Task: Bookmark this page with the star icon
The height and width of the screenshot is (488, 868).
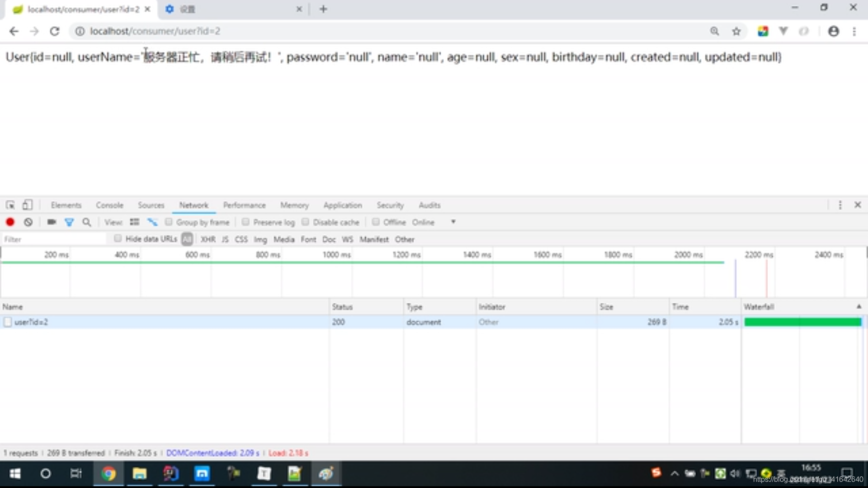Action: [736, 31]
